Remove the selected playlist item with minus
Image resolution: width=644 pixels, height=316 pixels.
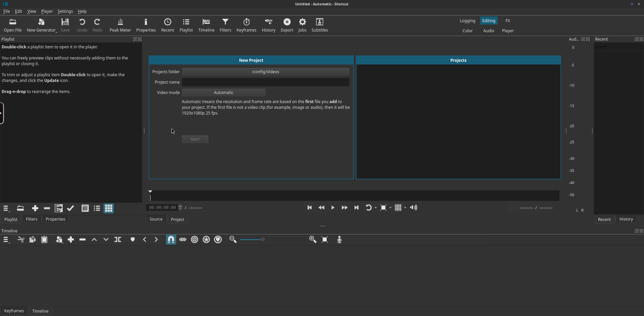click(x=47, y=209)
